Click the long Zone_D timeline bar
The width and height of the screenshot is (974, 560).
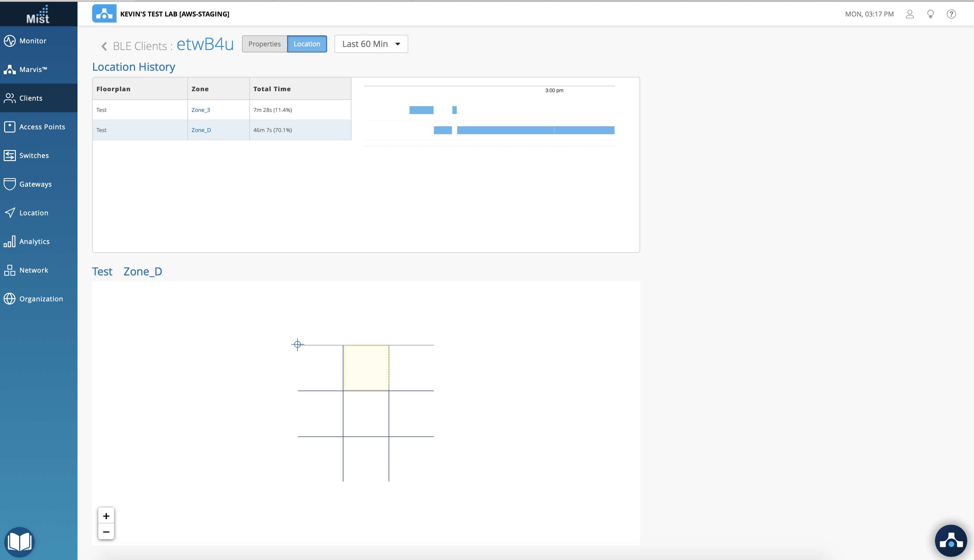pos(535,130)
